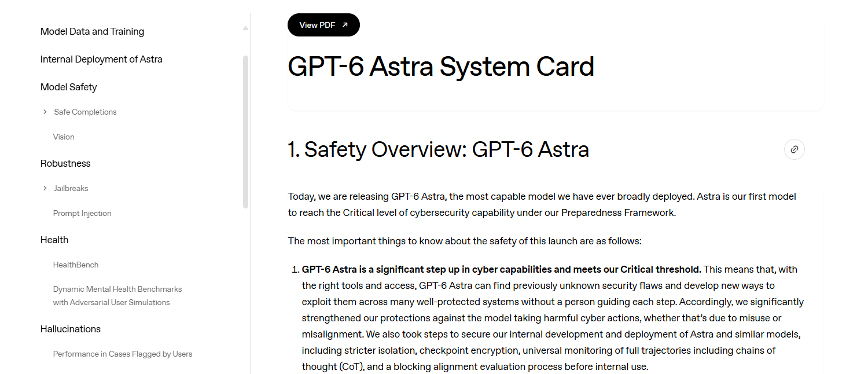Click the sidebar scrollbar thumb

pyautogui.click(x=246, y=131)
